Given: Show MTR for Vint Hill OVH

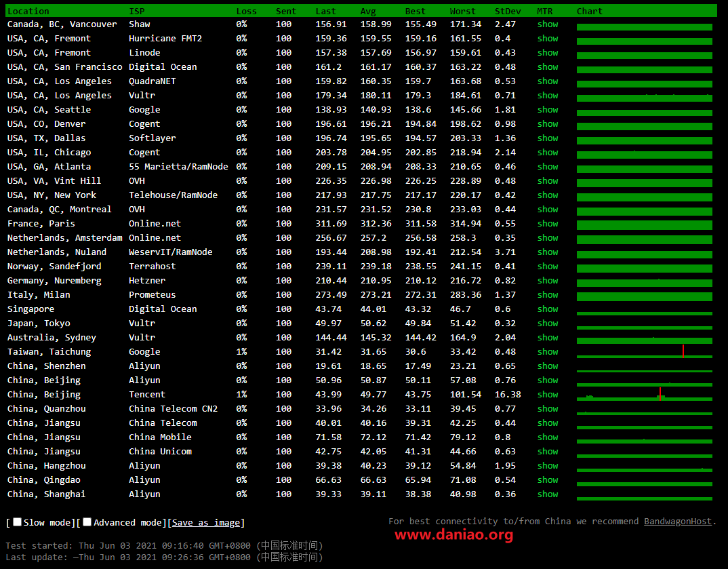Looking at the screenshot, I should (548, 180).
